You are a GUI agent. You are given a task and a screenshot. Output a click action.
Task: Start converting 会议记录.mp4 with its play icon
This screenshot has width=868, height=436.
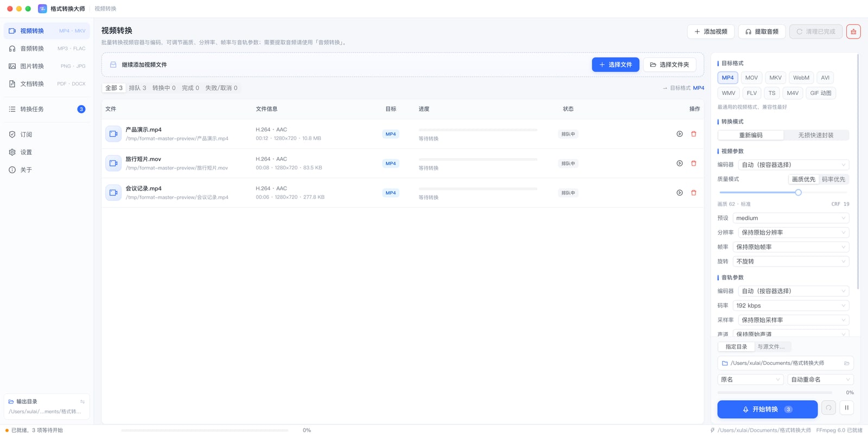click(680, 193)
